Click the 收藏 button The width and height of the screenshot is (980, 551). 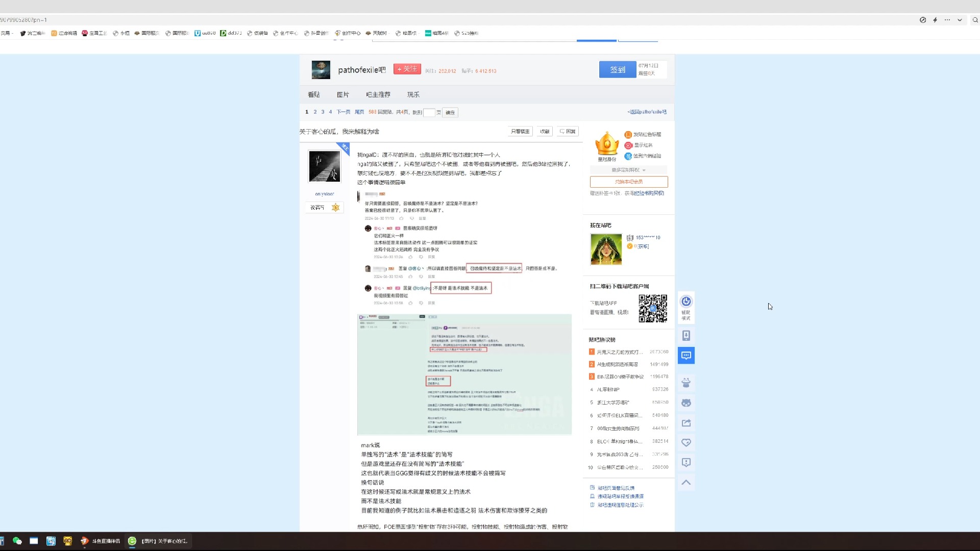coord(545,131)
